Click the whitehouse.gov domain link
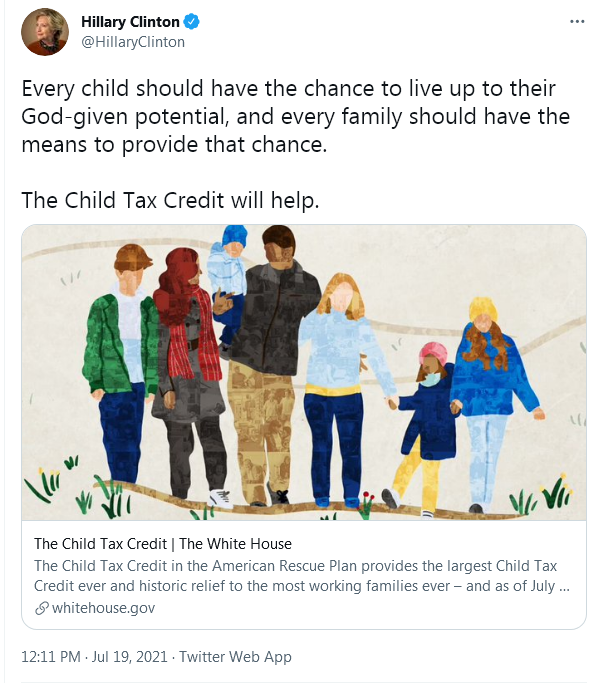 (x=103, y=608)
